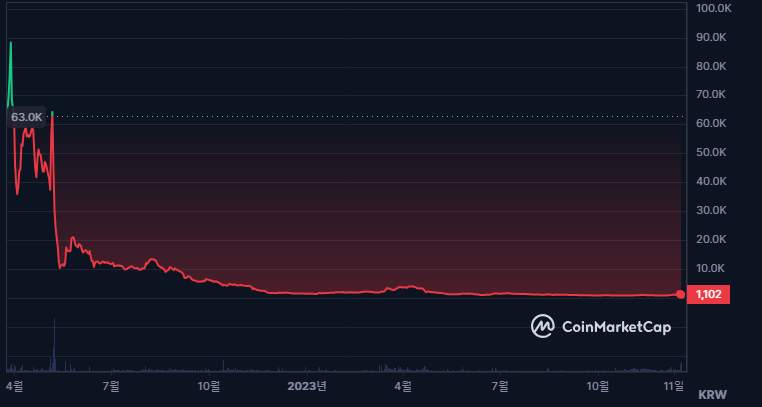Click the 2023년 date label
Viewport: 762px width, 407px height.
point(307,386)
